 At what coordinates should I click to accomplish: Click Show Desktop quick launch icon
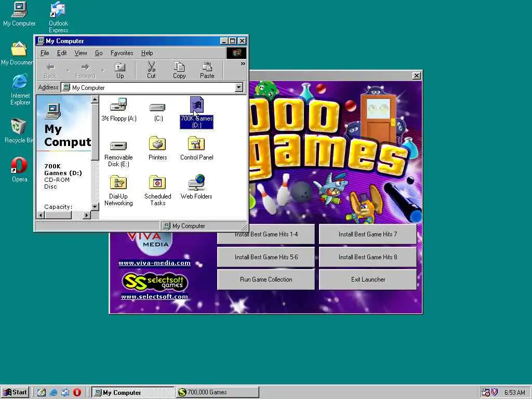42,393
